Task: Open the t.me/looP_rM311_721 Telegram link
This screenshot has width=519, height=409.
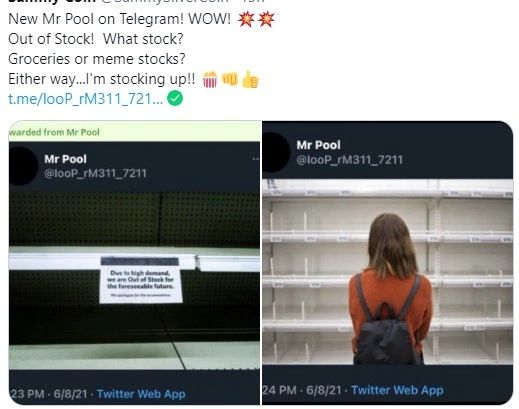Action: pos(86,99)
